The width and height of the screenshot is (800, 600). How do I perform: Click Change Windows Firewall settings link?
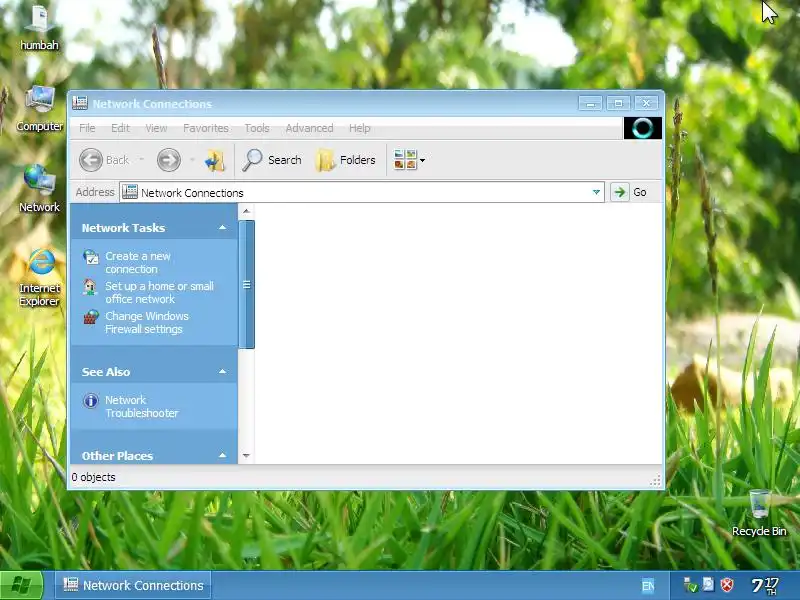point(146,322)
